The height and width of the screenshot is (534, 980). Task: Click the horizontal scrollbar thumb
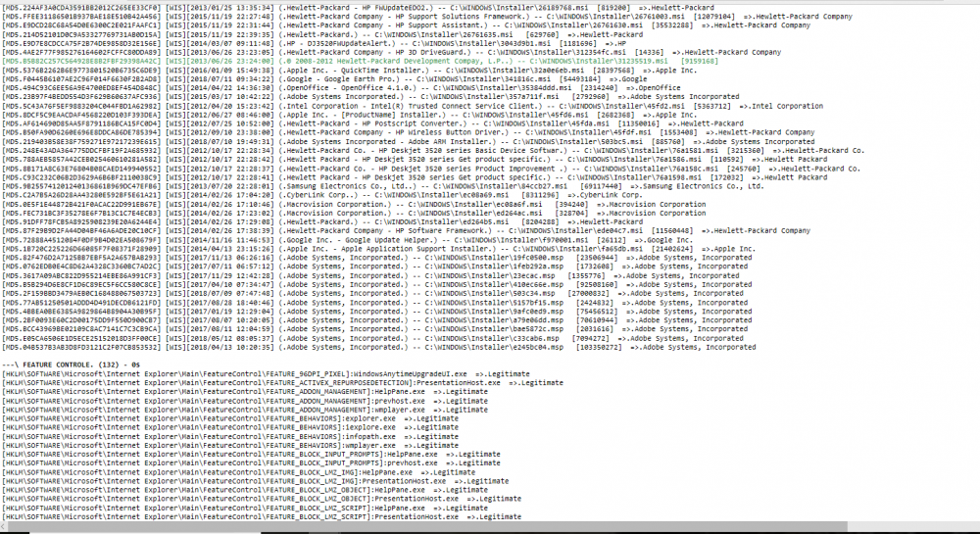(x=428, y=528)
